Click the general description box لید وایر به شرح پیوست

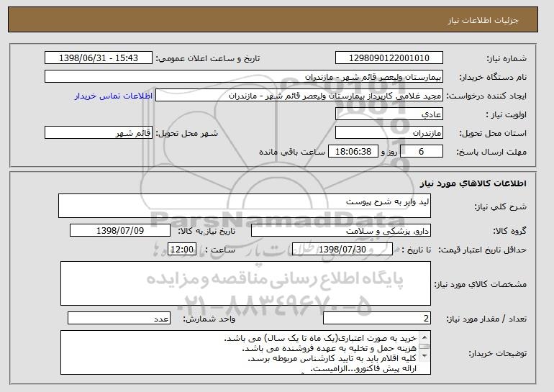pos(245,206)
